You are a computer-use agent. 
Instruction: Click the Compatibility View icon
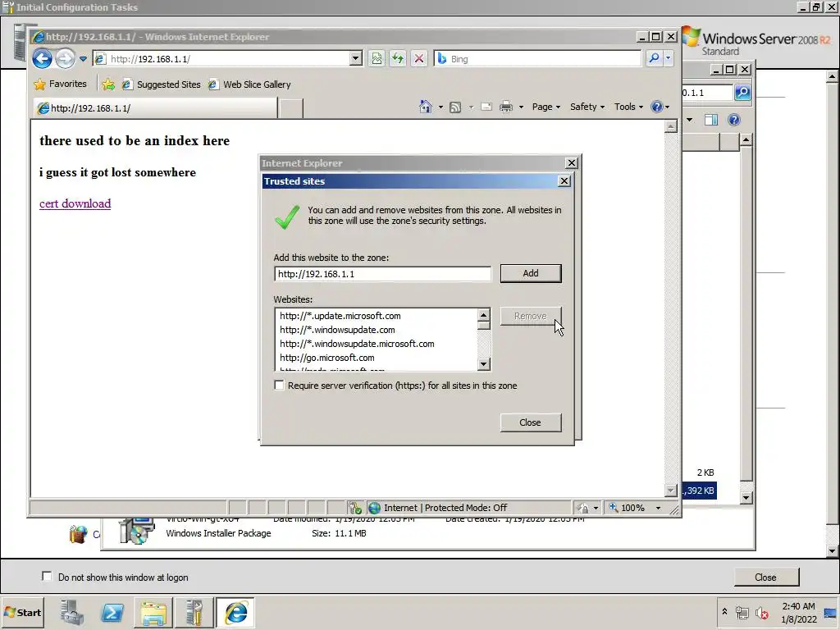(377, 58)
